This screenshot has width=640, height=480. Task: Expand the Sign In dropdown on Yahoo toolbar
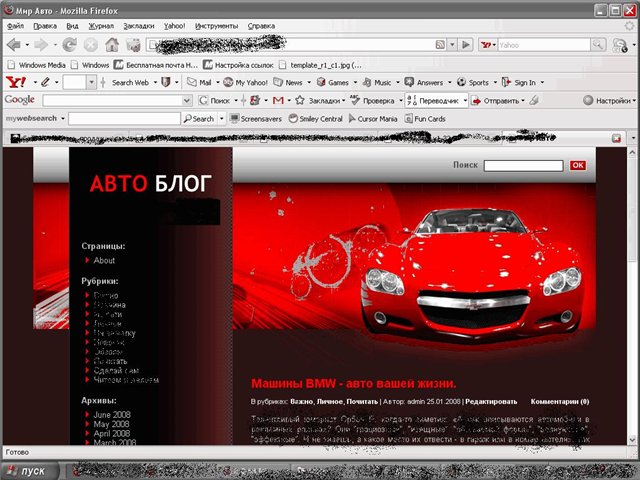[x=524, y=82]
